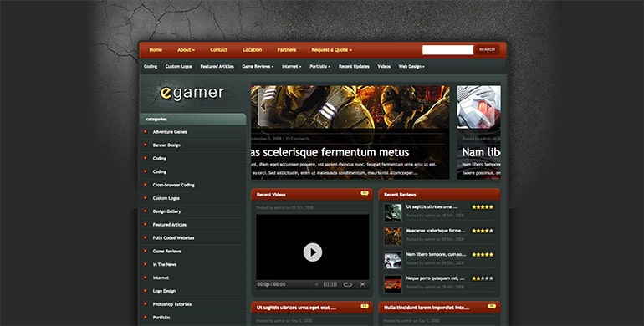Image resolution: width=644 pixels, height=326 pixels.
Task: Click thumbnail of "Ut sagittis ultrices urna" review
Action: pyautogui.click(x=392, y=212)
